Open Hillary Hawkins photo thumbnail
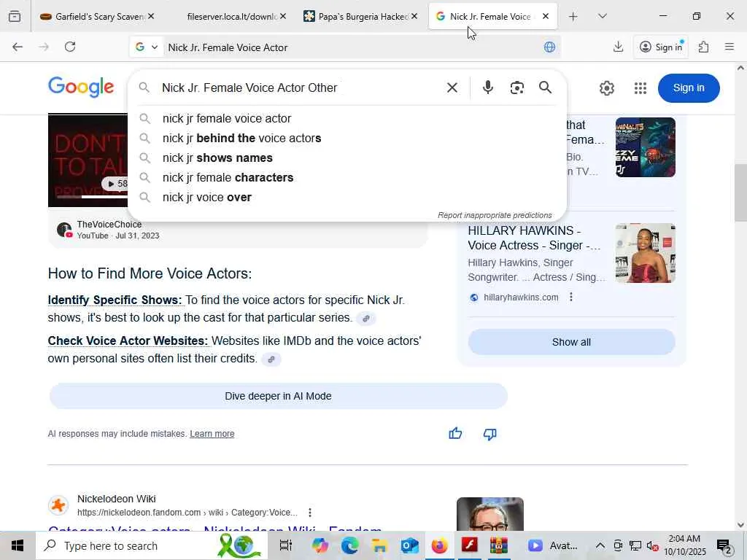This screenshot has height=560, width=747. 645,253
